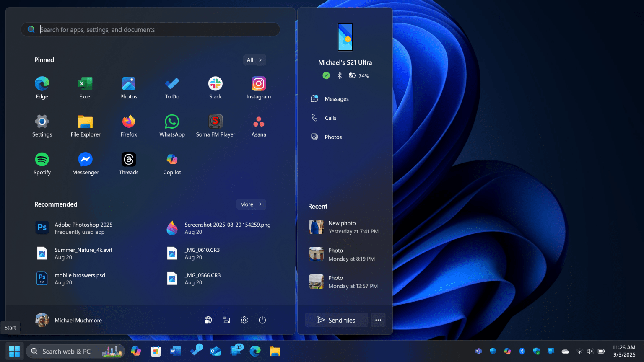Mute system volume from the taskbar tray
Viewport: 644px width, 362px height.
tap(589, 351)
